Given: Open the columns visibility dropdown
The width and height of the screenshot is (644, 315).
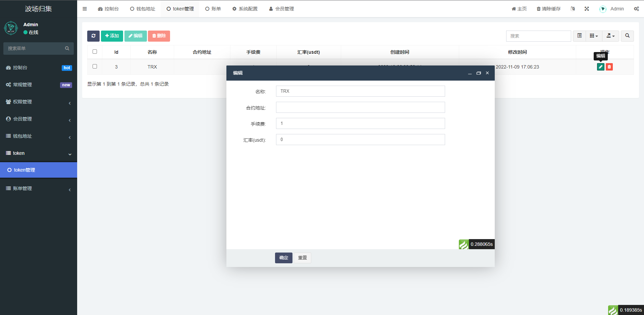Looking at the screenshot, I should [594, 36].
